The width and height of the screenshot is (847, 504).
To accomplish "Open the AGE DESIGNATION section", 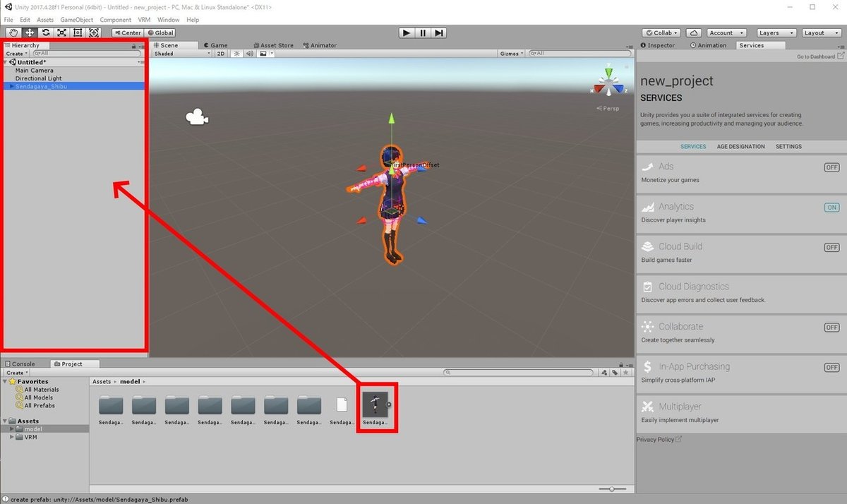I will click(740, 147).
